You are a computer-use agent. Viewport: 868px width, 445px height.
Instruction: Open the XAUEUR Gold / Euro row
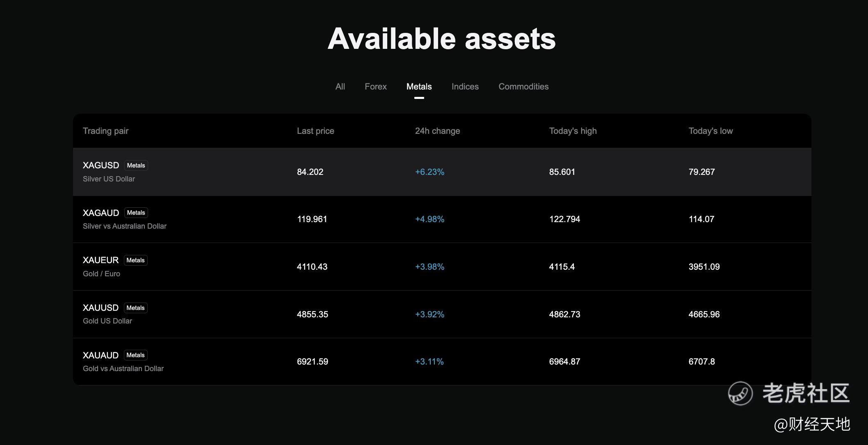[x=101, y=260]
